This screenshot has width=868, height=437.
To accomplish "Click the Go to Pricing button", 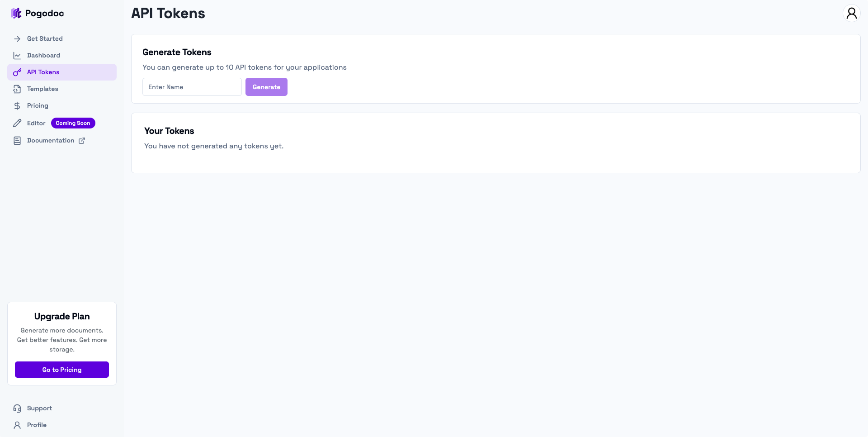I will tap(62, 370).
